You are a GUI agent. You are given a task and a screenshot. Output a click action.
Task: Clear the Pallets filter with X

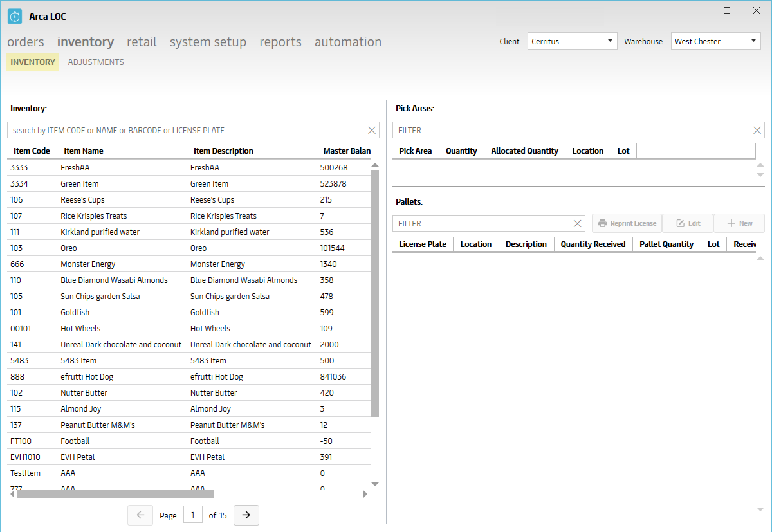(578, 223)
